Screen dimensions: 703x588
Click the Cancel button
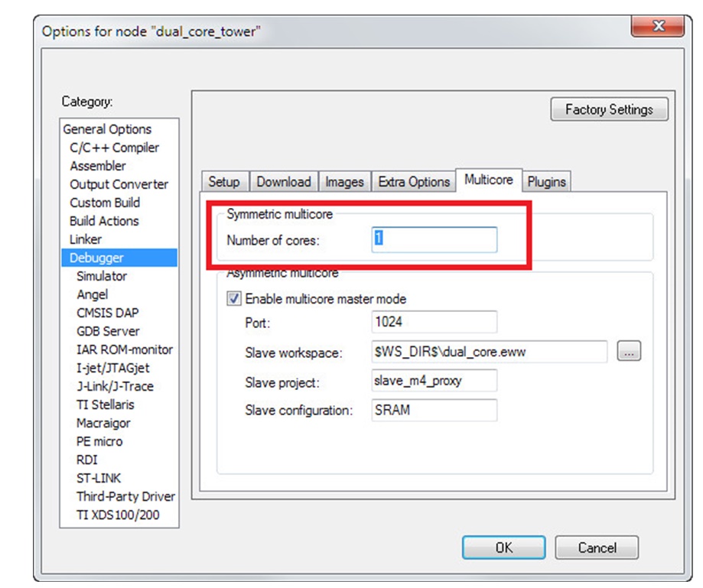tap(597, 547)
